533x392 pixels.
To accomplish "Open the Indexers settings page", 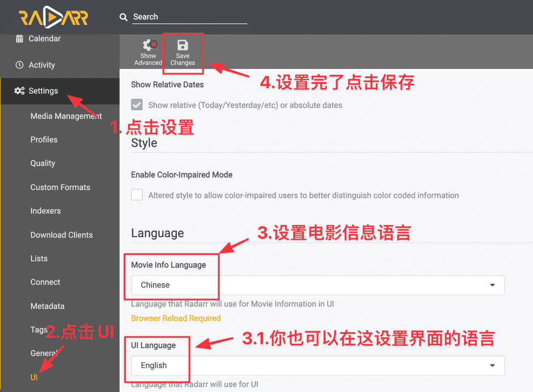I will (x=45, y=211).
